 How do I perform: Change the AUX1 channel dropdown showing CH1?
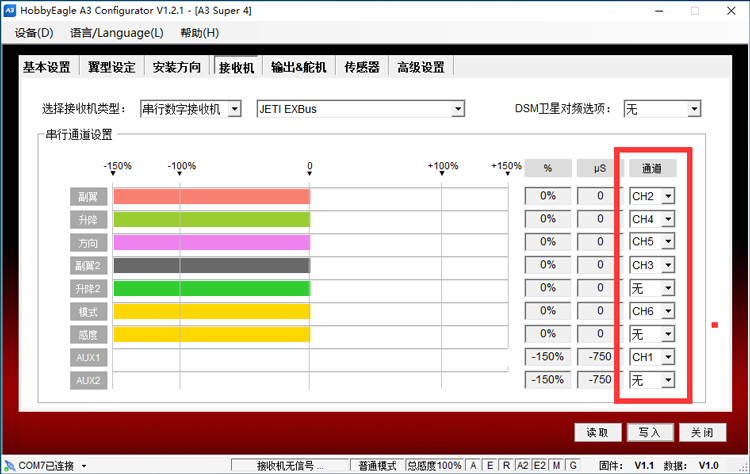pyautogui.click(x=667, y=357)
